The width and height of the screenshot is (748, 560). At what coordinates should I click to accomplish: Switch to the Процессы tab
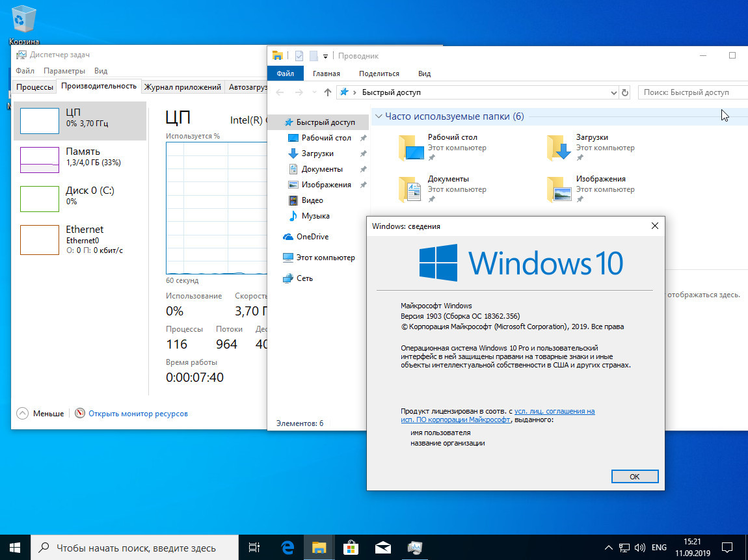pos(34,87)
